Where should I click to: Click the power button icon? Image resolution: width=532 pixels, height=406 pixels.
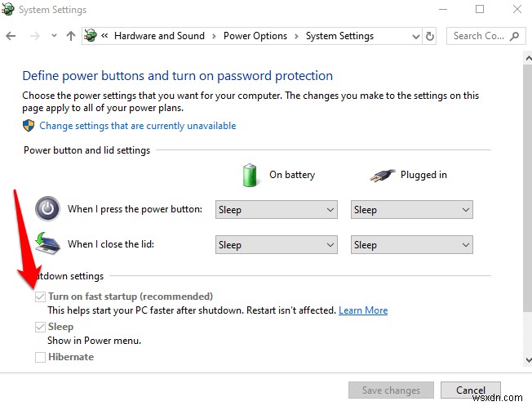47,209
